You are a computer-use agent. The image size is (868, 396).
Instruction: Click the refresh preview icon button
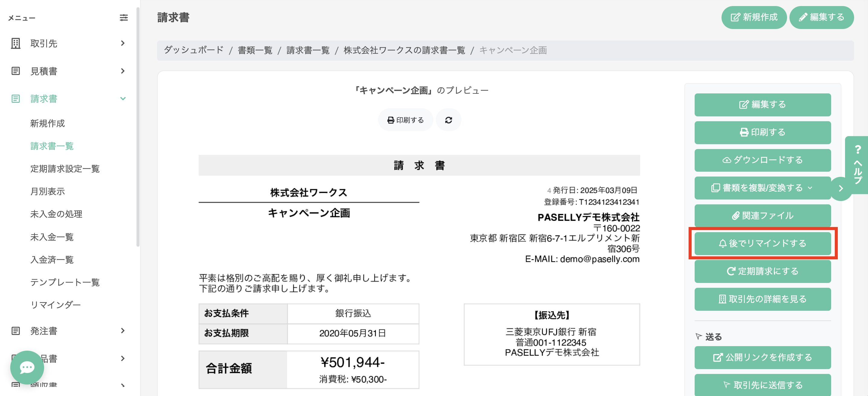click(448, 120)
